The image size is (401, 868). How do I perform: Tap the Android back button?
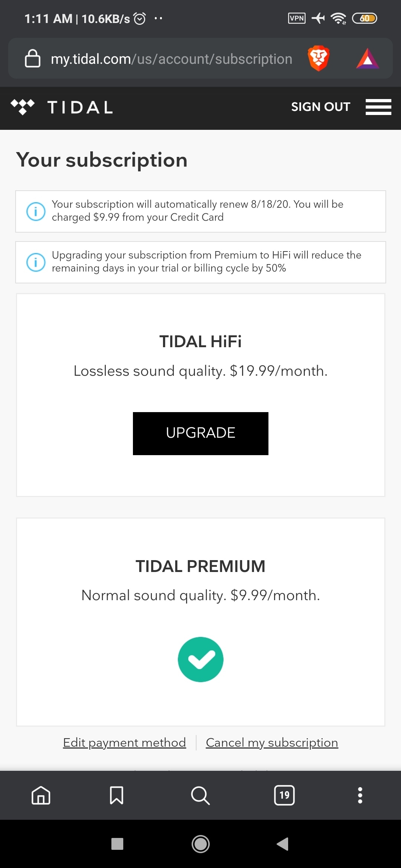(283, 844)
